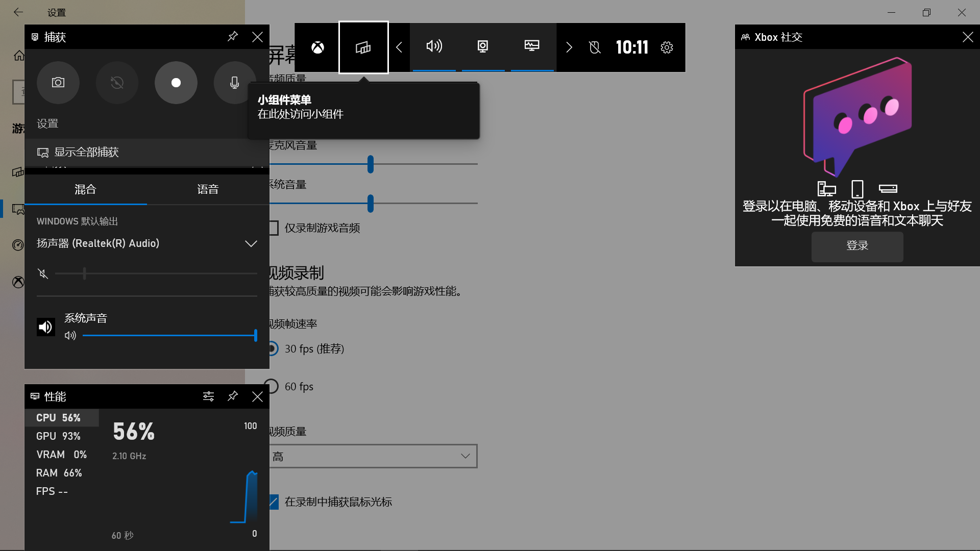Click 显示全部捕获 menu item
The image size is (980, 551).
click(x=85, y=152)
